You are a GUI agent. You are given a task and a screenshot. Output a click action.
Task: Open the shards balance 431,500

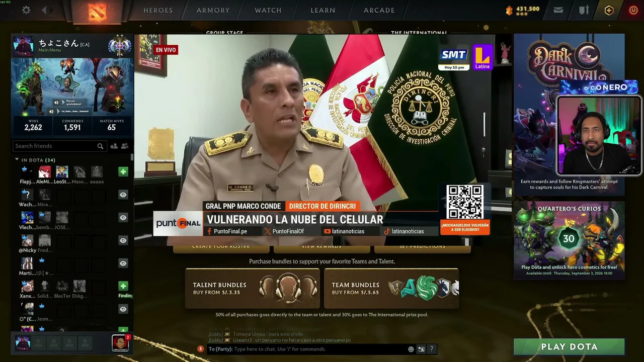(x=523, y=10)
